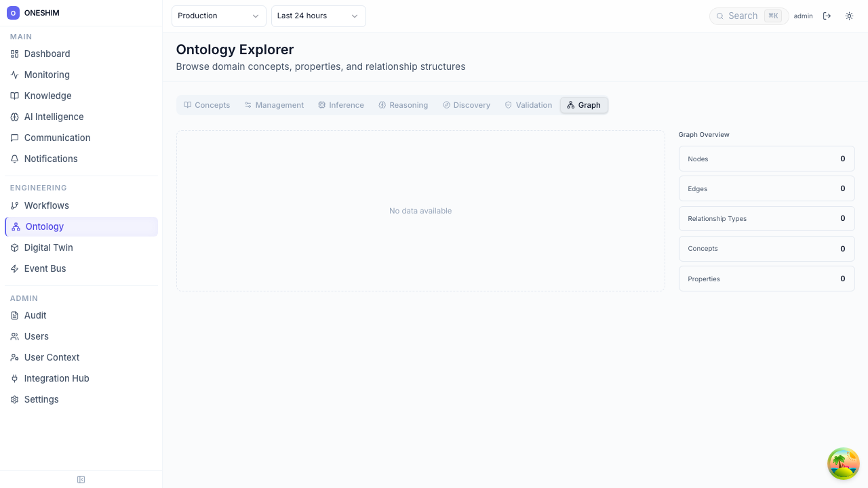This screenshot has width=868, height=488.
Task: Click the logout arrow icon
Action: (827, 16)
